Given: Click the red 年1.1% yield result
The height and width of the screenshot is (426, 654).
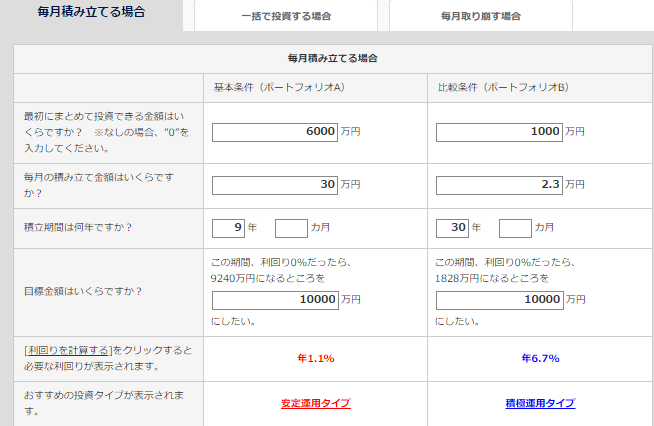Looking at the screenshot, I should pos(316,358).
